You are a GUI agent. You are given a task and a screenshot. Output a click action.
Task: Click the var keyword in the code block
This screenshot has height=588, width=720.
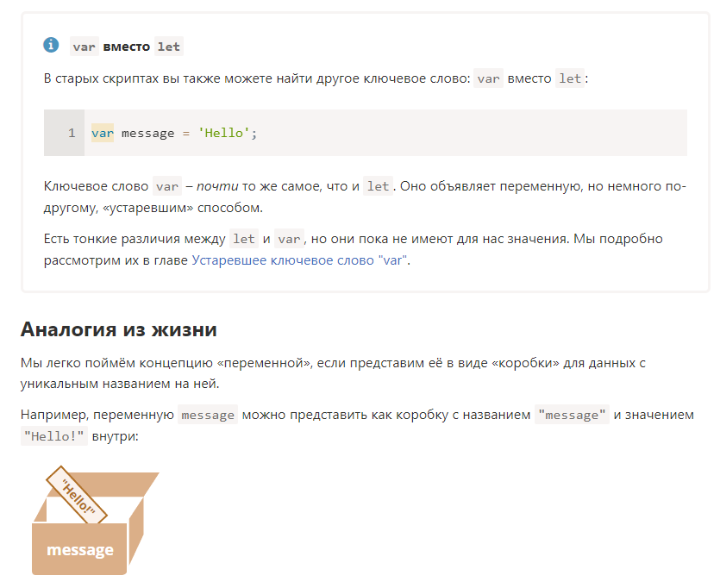(103, 133)
